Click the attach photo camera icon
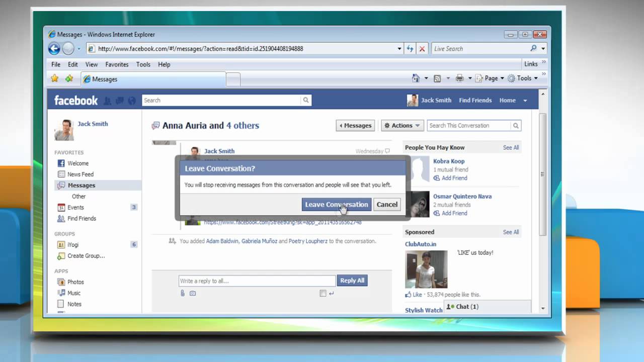The height and width of the screenshot is (362, 644). tap(193, 293)
